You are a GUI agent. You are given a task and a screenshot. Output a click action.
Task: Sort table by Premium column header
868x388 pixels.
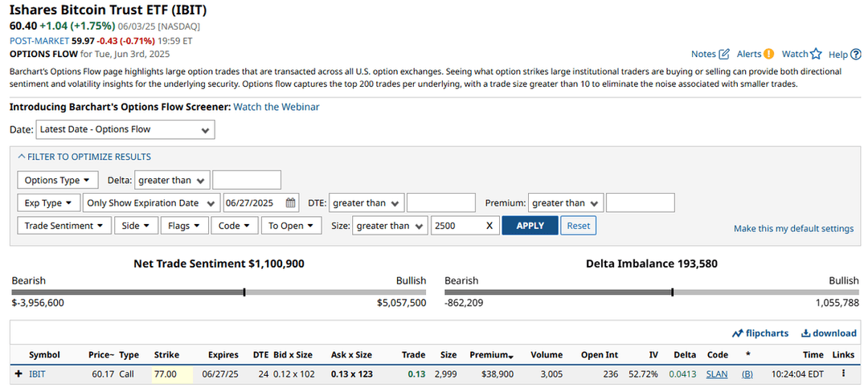[x=490, y=355]
